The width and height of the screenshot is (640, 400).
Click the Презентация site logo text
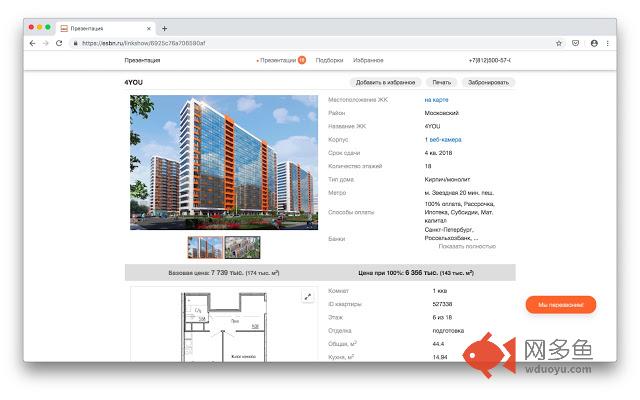(x=142, y=60)
